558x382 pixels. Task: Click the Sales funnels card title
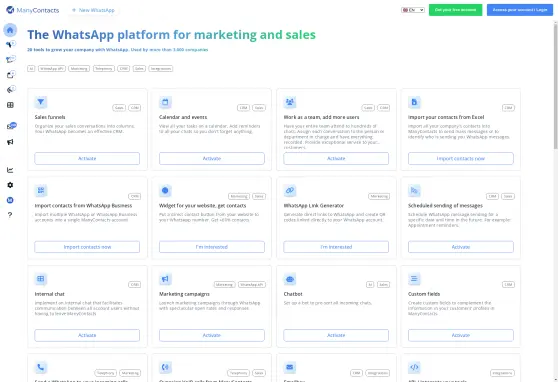click(50, 117)
